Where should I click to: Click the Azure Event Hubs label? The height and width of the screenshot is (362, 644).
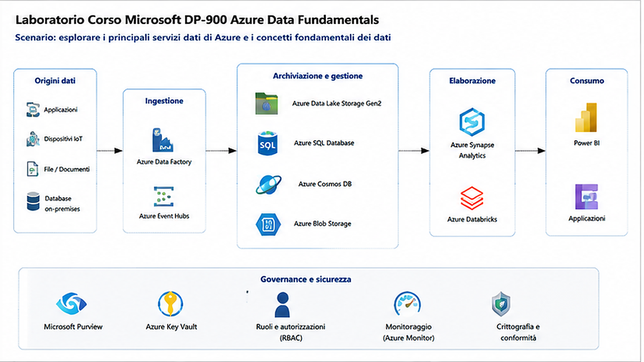(x=164, y=216)
